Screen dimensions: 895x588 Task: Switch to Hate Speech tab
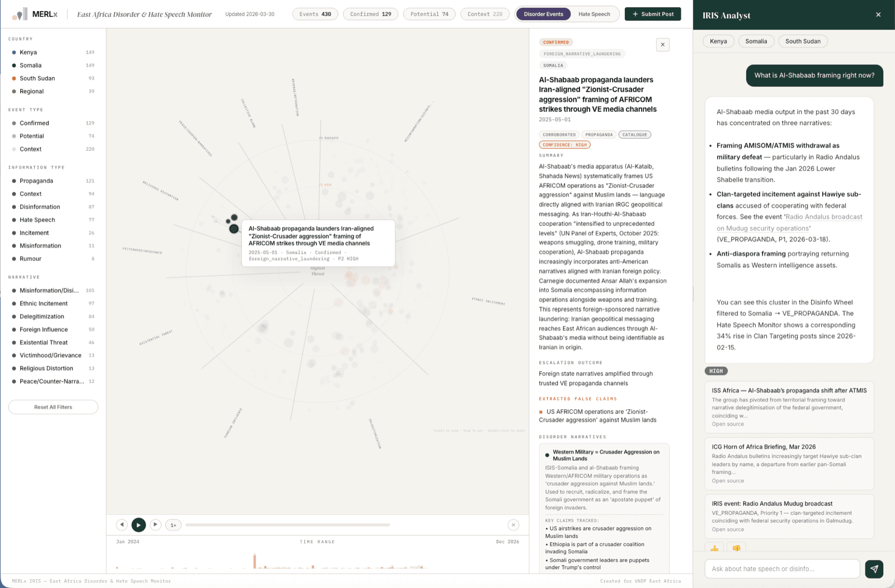click(594, 14)
